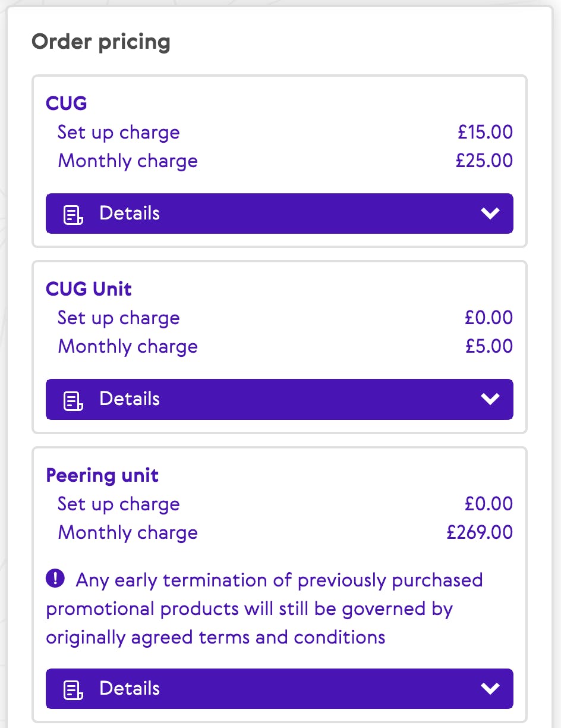The height and width of the screenshot is (728, 561).
Task: Click the CUG £25.00 monthly charge
Action: pyautogui.click(x=484, y=161)
